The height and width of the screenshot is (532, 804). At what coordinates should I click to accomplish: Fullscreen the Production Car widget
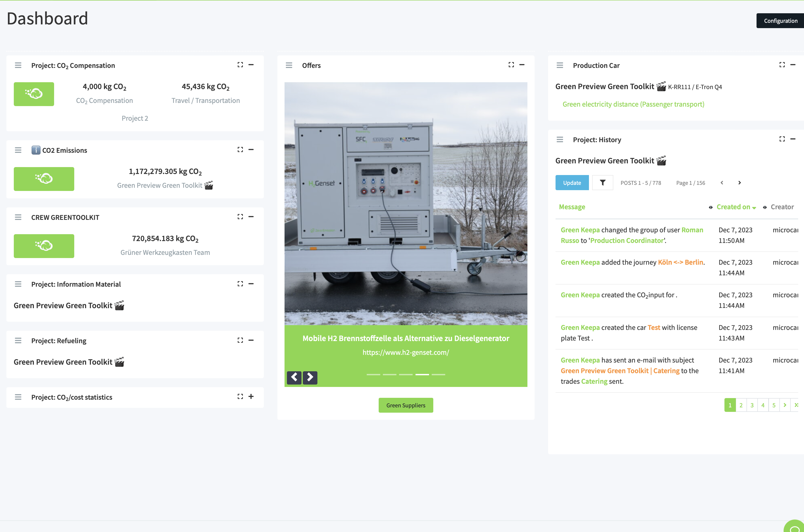(782, 65)
